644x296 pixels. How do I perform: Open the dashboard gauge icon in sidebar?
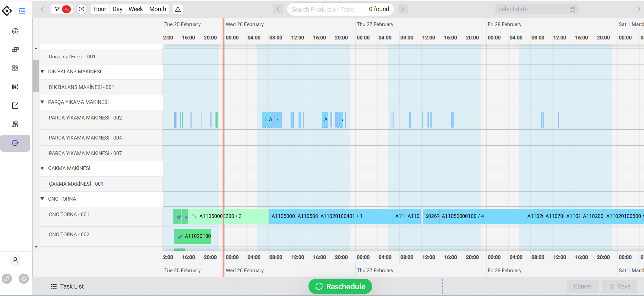[x=15, y=31]
